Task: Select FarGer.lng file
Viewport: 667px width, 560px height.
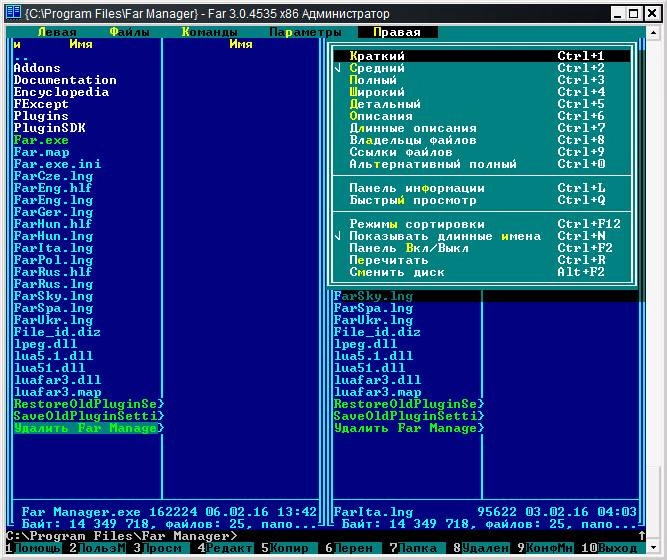Action: point(53,212)
